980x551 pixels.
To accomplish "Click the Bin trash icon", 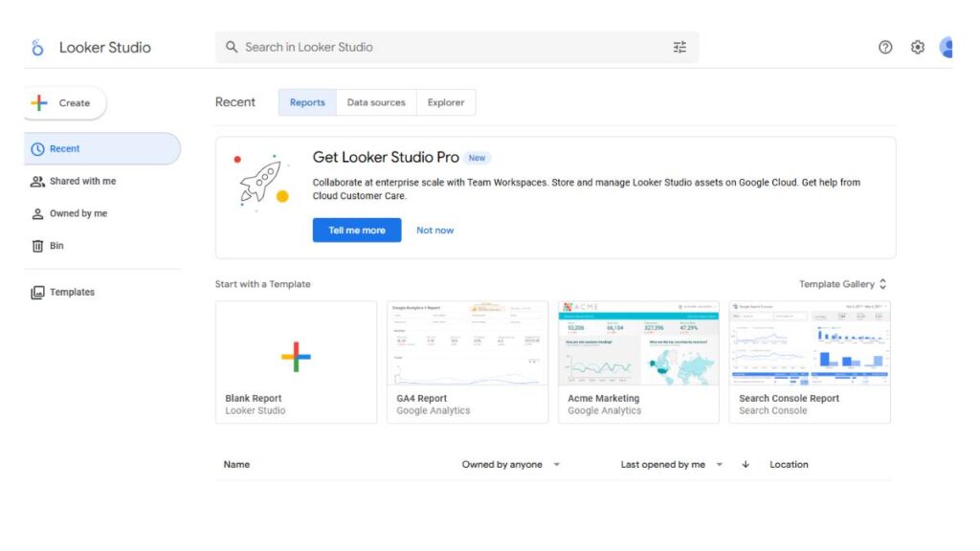I will [x=37, y=246].
